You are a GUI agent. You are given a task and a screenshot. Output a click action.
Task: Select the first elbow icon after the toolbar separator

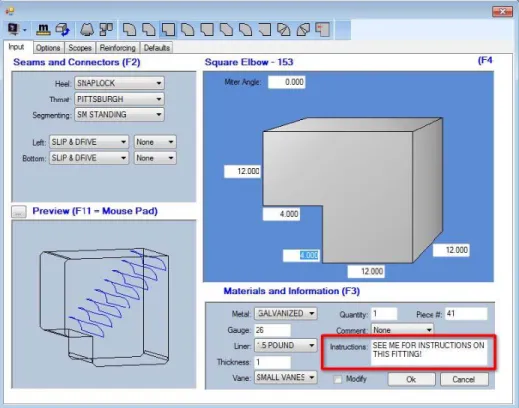[x=129, y=29]
